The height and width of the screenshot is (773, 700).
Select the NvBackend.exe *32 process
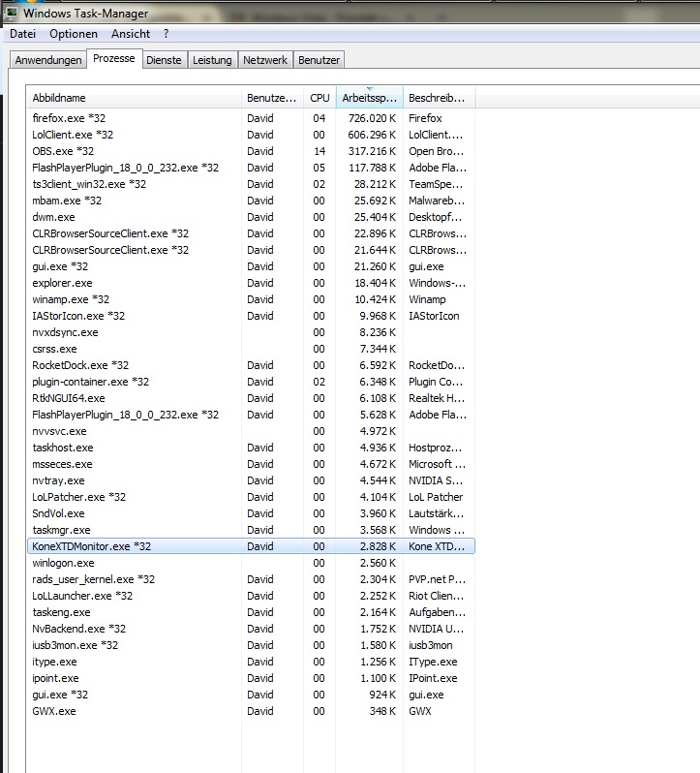pos(251,629)
